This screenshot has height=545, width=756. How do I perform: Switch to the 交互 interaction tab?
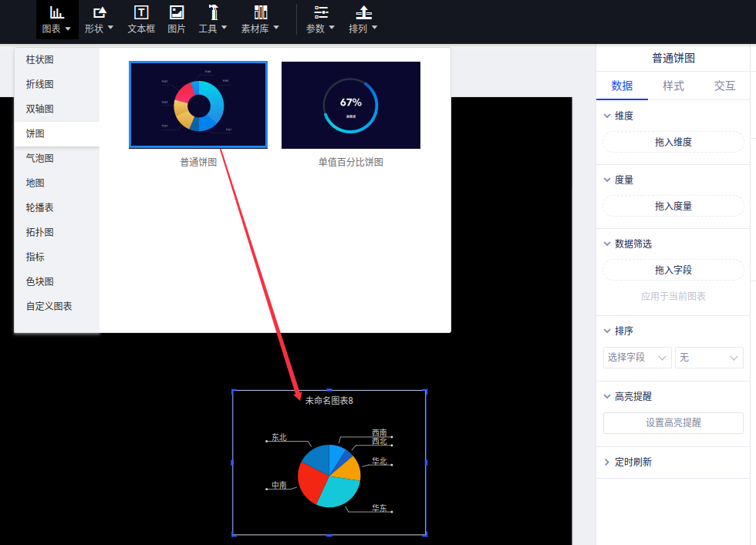tap(724, 86)
